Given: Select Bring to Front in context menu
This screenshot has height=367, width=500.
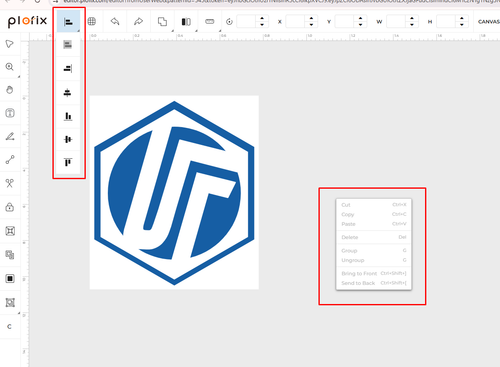Looking at the screenshot, I should pos(374,274).
